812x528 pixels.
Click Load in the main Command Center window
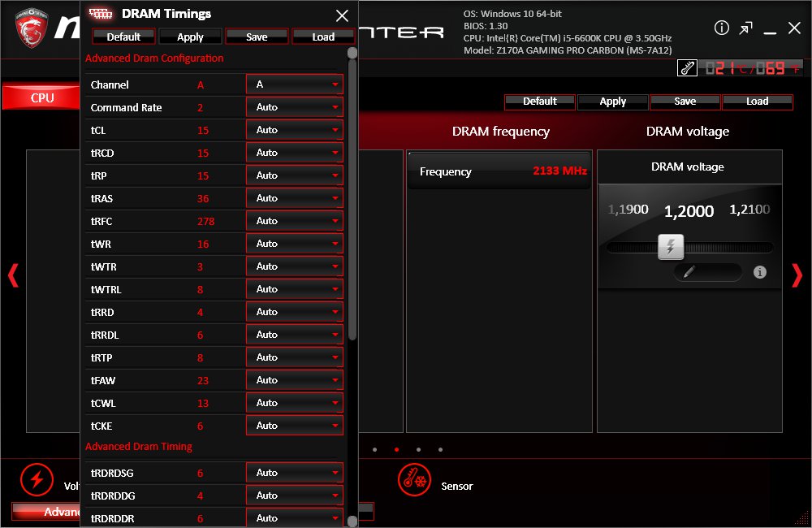coord(757,102)
